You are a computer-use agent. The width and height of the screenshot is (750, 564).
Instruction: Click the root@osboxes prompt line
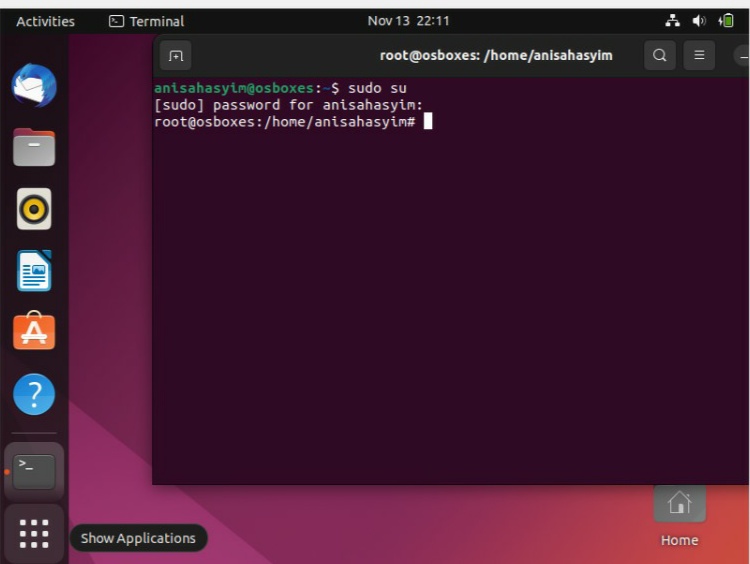point(285,122)
